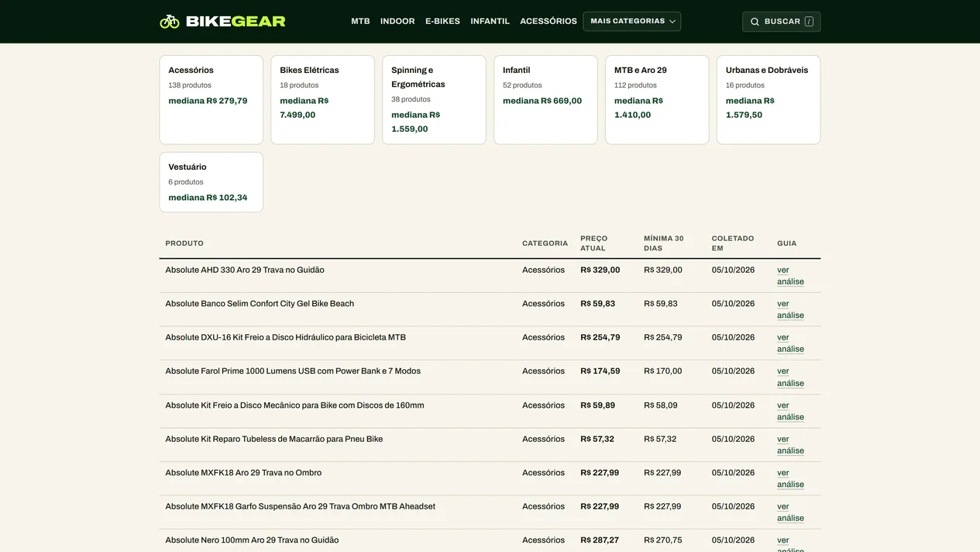The image size is (980, 552).
Task: Click Acessórios category cell in Farol Prime row
Action: click(544, 371)
